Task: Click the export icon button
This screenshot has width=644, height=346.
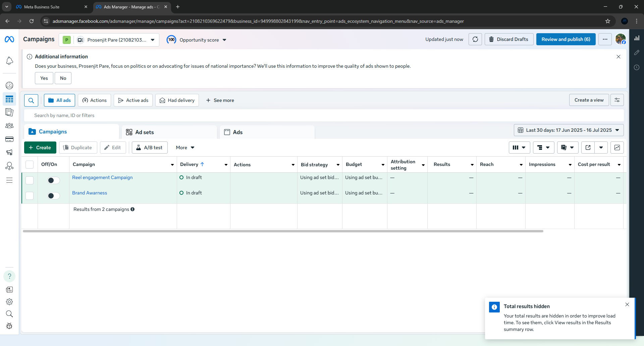Action: coord(588,148)
